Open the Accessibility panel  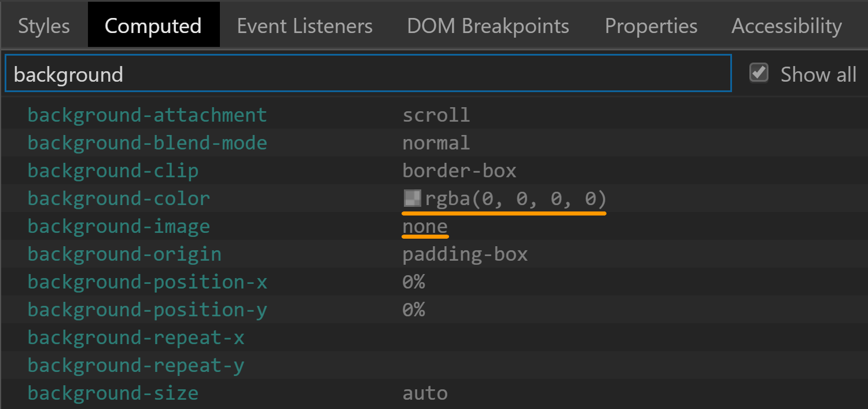[786, 25]
